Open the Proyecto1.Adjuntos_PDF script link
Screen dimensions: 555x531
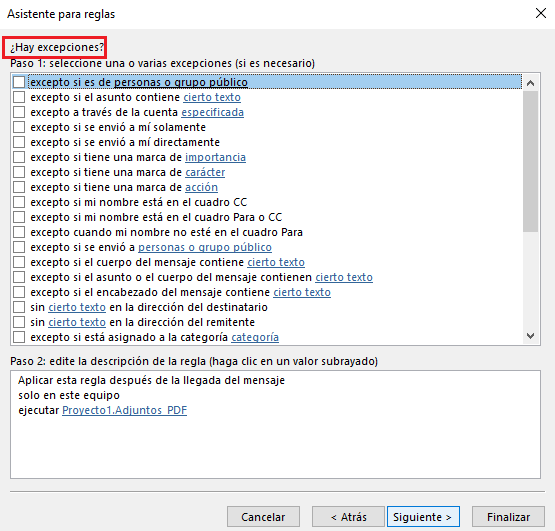(x=125, y=410)
